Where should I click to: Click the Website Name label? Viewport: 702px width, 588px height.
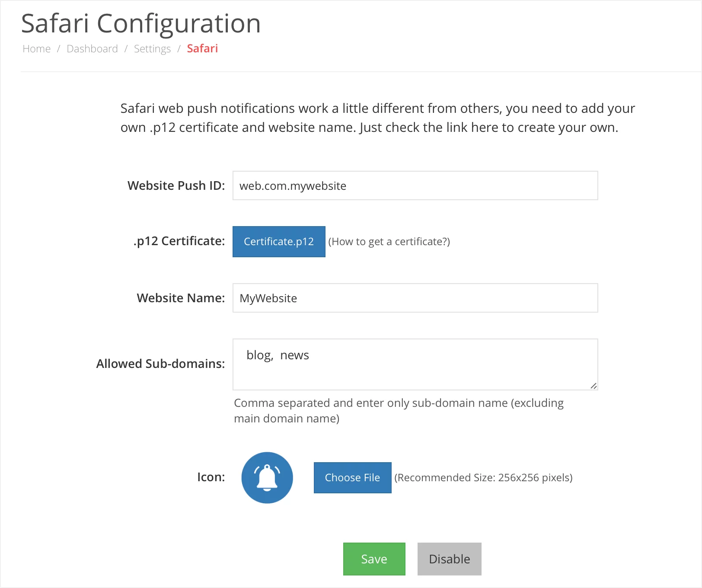pyautogui.click(x=181, y=298)
